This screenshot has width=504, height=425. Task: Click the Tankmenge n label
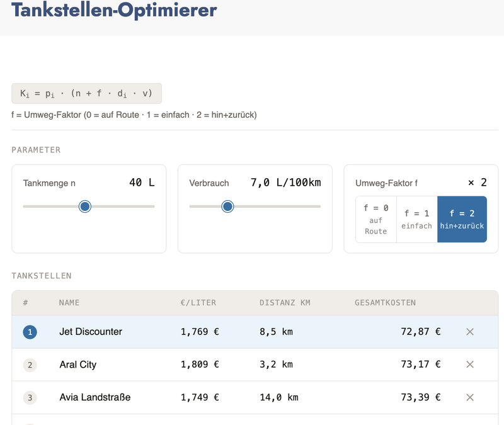pos(49,183)
